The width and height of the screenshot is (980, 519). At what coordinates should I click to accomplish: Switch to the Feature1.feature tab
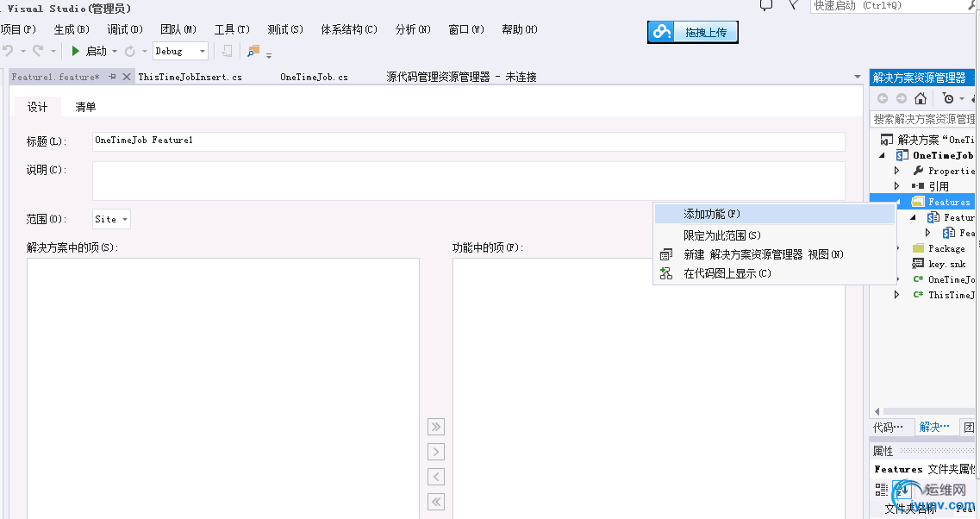(55, 77)
